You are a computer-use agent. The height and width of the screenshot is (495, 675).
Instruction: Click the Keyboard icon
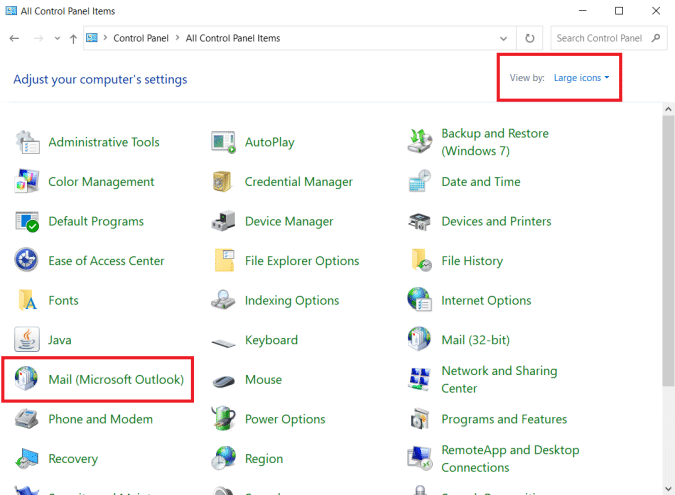[x=223, y=343]
